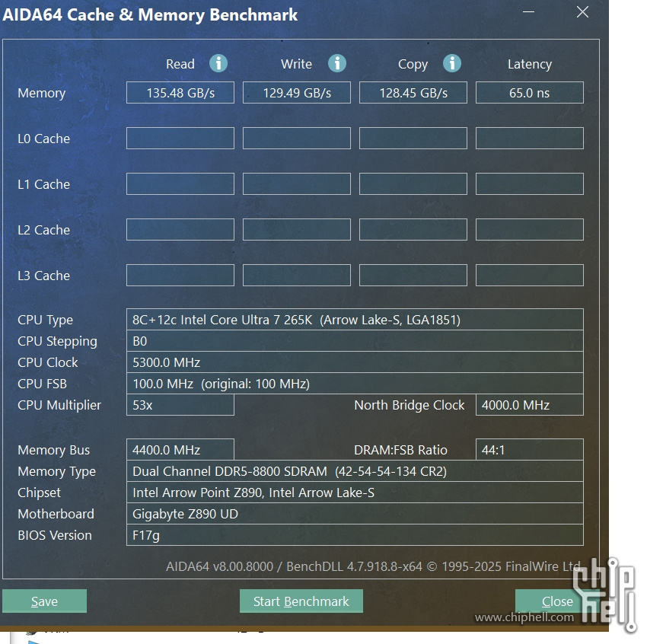647x644 pixels.
Task: Close the window with the title bar X
Action: pyautogui.click(x=582, y=12)
